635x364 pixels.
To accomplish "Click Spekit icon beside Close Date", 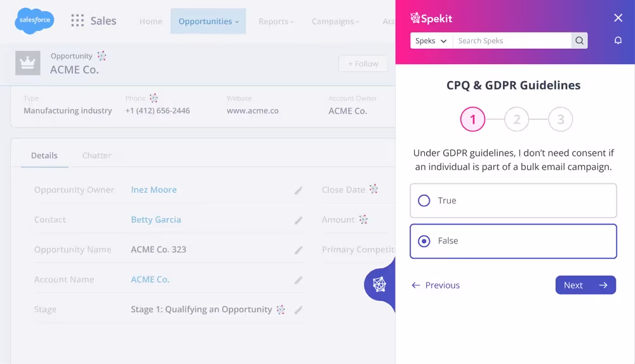I will click(x=373, y=189).
